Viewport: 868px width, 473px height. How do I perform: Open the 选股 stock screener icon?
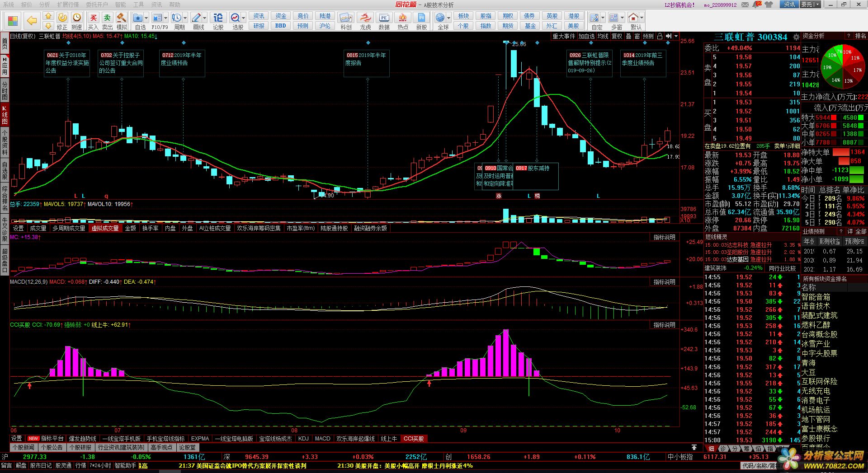point(235,18)
